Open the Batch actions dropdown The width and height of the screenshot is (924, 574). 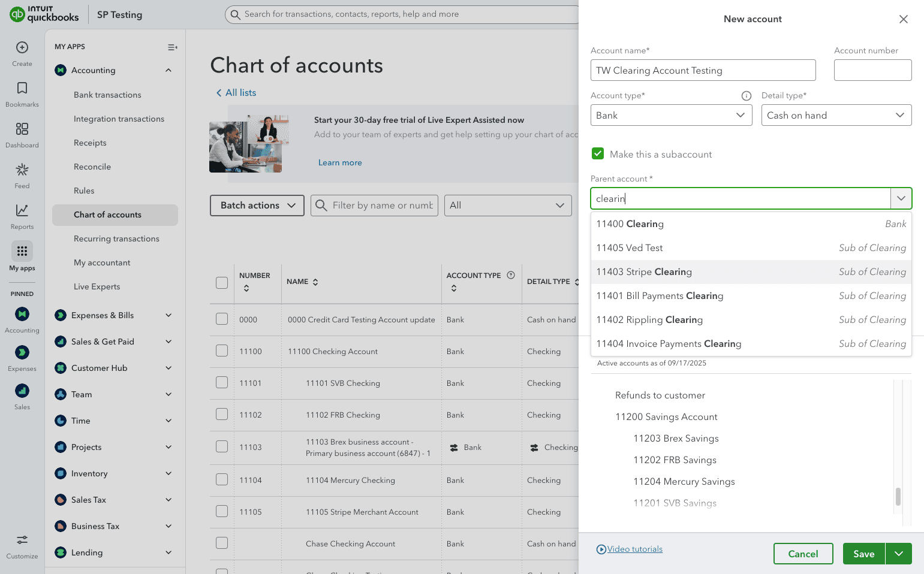pyautogui.click(x=257, y=205)
